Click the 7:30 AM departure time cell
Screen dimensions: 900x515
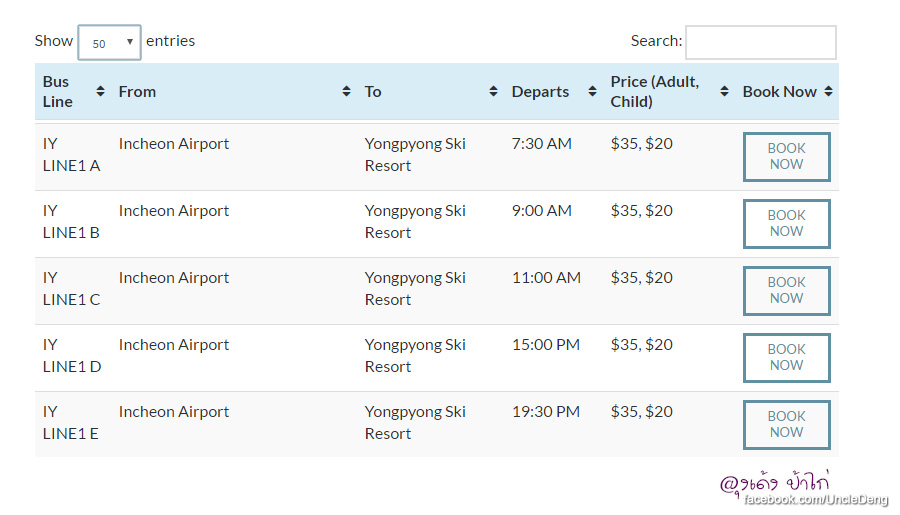click(541, 144)
